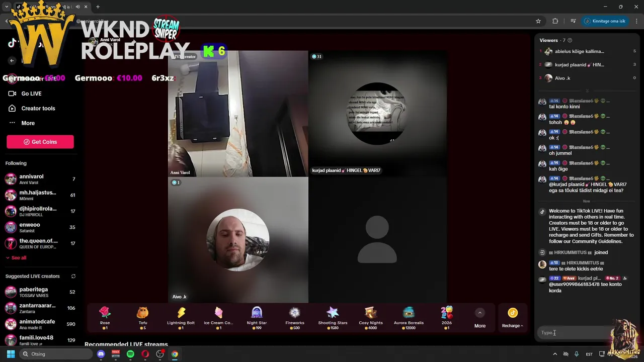
Task: Send the Cosy Nights gift
Action: click(371, 318)
